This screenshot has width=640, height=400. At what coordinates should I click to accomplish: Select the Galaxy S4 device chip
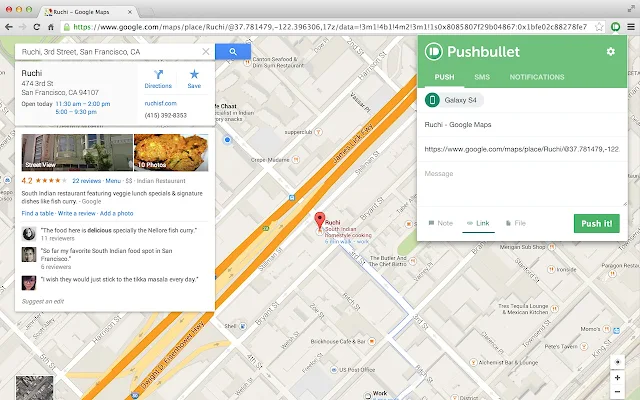[454, 100]
